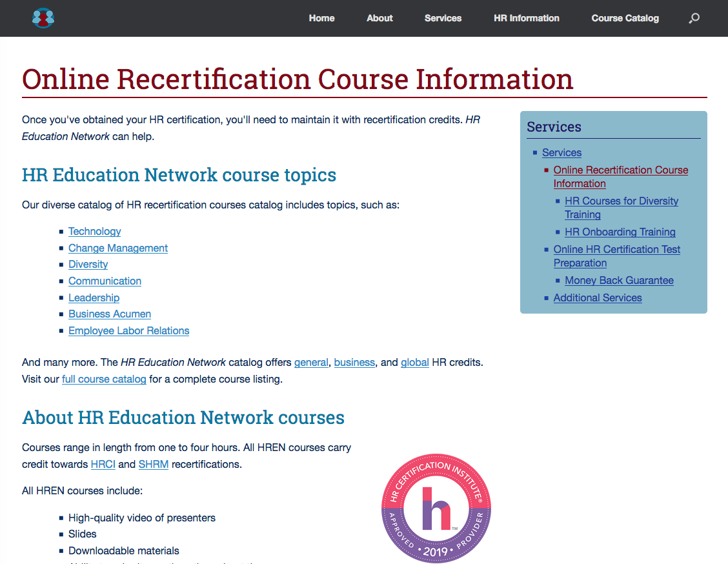Open Money Back Guarantee in Services sidebar
The width and height of the screenshot is (728, 564).
619,280
